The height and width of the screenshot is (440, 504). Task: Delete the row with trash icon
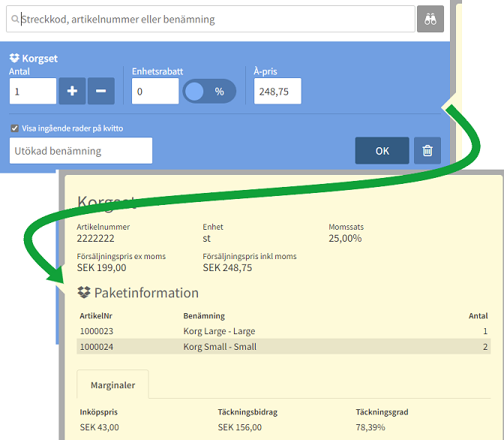(x=427, y=150)
